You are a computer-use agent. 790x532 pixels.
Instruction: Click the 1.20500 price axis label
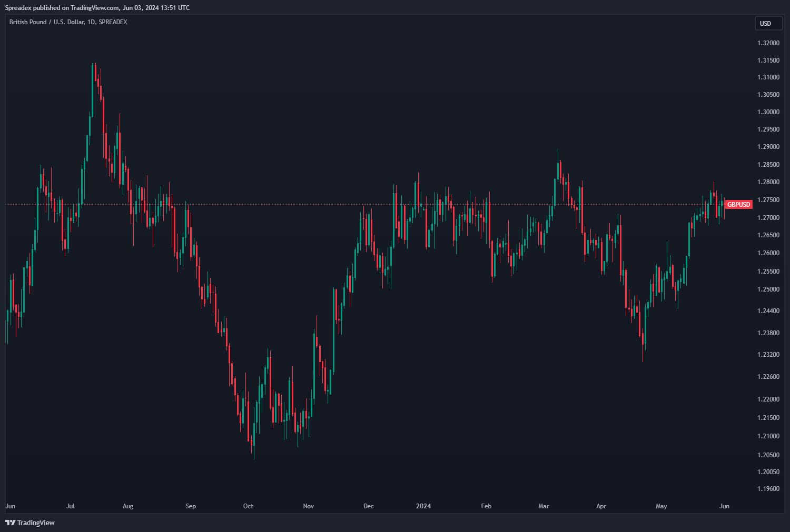pyautogui.click(x=768, y=455)
